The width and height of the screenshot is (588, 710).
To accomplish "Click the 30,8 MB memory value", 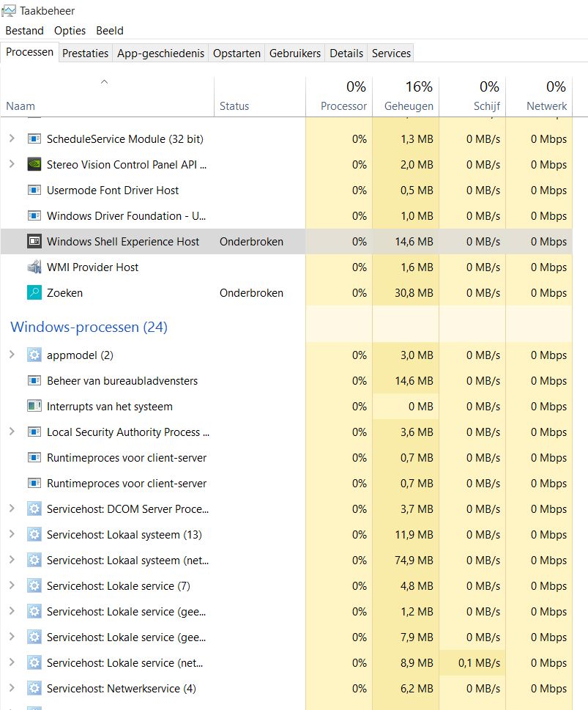I will click(414, 293).
